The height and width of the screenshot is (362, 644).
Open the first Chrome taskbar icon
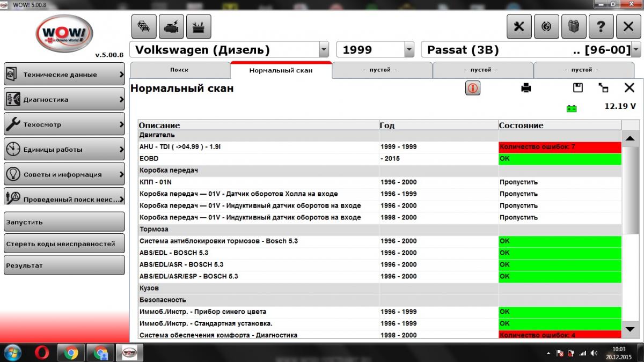(71, 353)
